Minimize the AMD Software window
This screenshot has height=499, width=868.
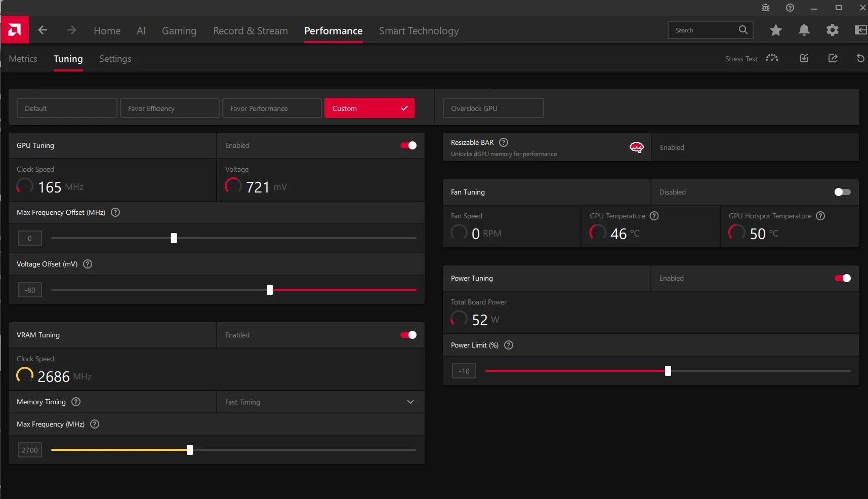[814, 8]
